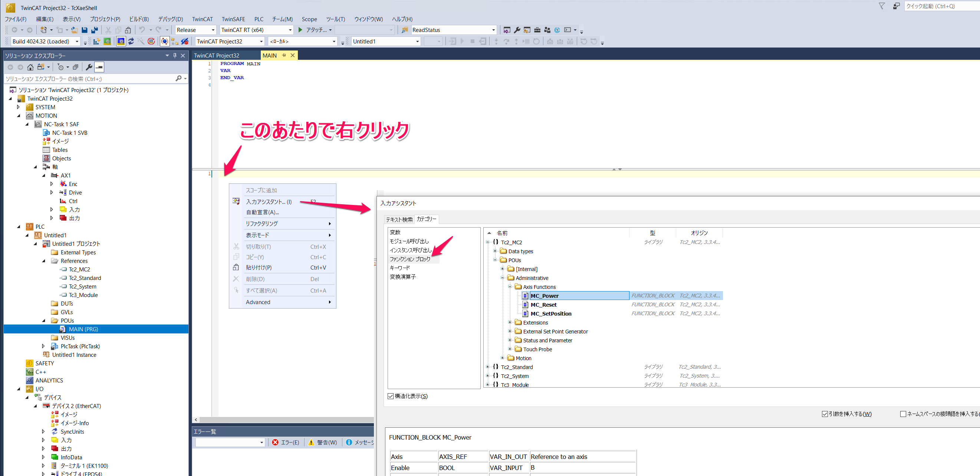Click the Solution Explorer properties wrench icon

point(89,68)
